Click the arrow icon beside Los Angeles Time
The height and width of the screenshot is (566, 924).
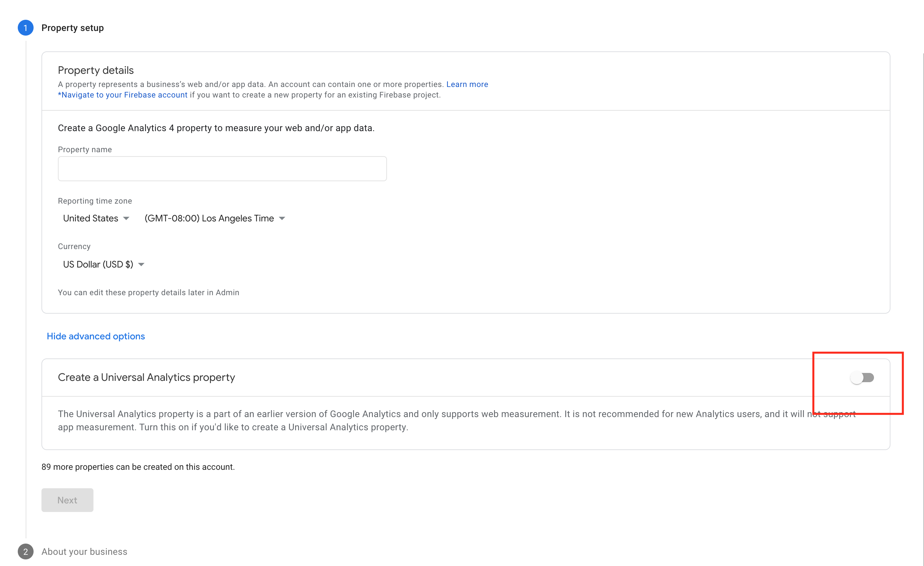coord(282,218)
